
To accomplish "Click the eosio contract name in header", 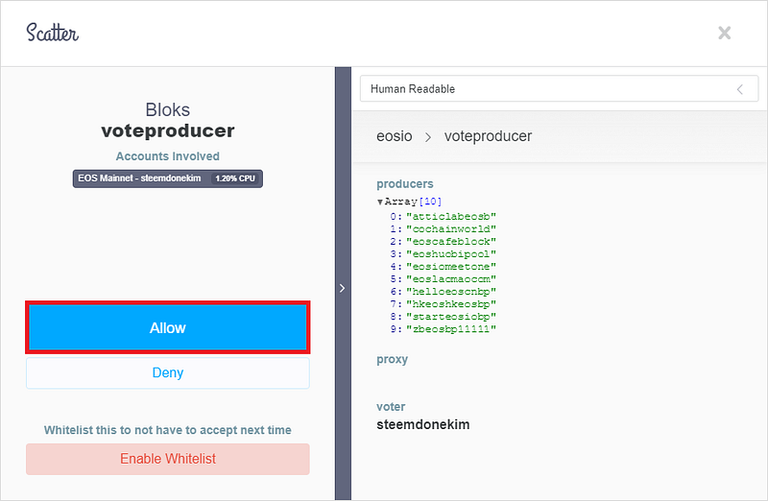I will (x=394, y=136).
